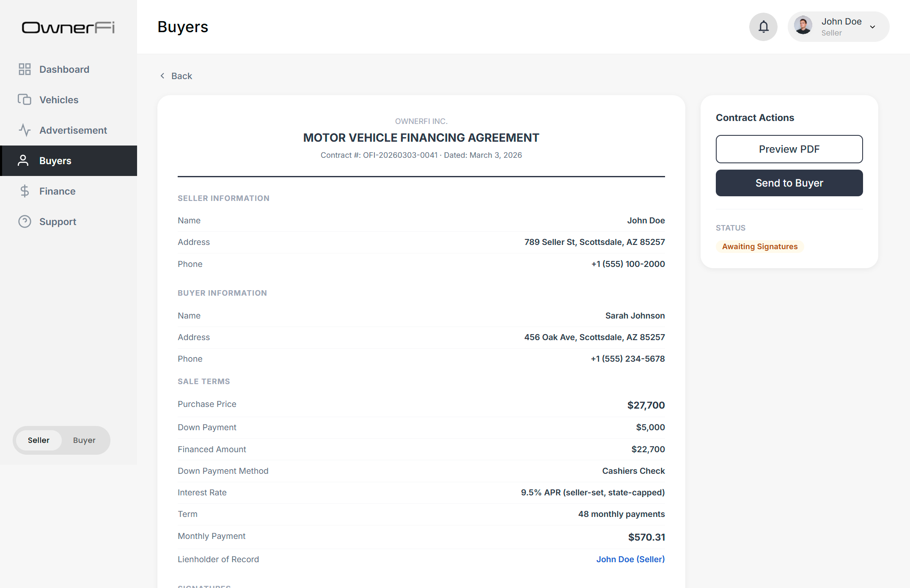Click the Advertisement activity icon
Viewport: 910px width, 588px height.
pos(25,130)
